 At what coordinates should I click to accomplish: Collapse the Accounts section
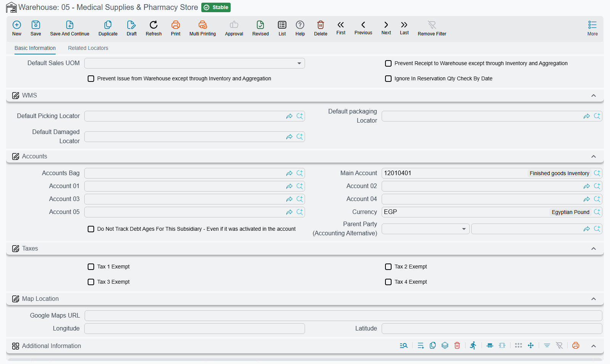pyautogui.click(x=594, y=156)
